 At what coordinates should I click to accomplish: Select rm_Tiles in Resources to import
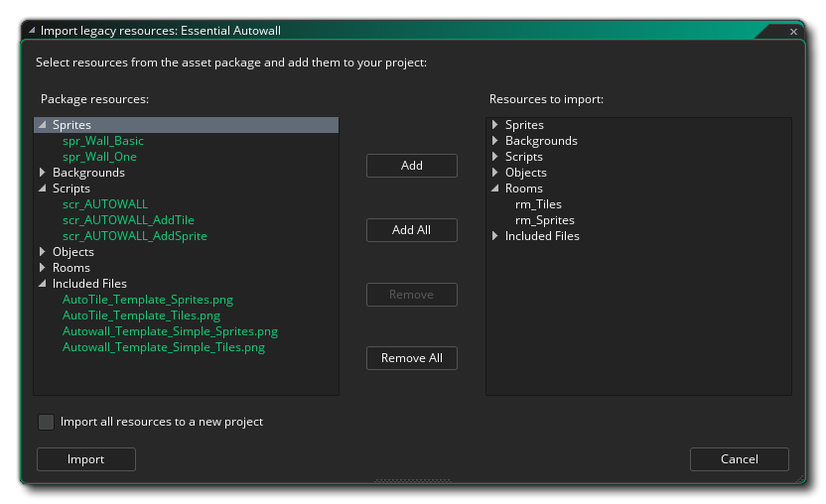pyautogui.click(x=538, y=204)
